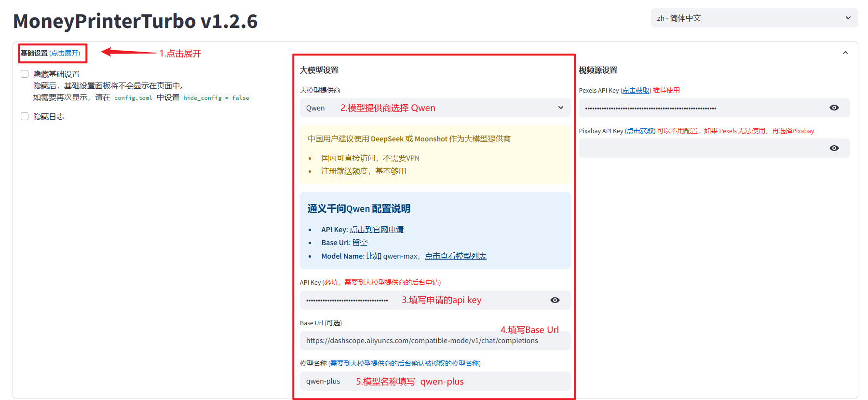Click the 大模型设置 heading
This screenshot has width=868, height=400.
point(319,70)
